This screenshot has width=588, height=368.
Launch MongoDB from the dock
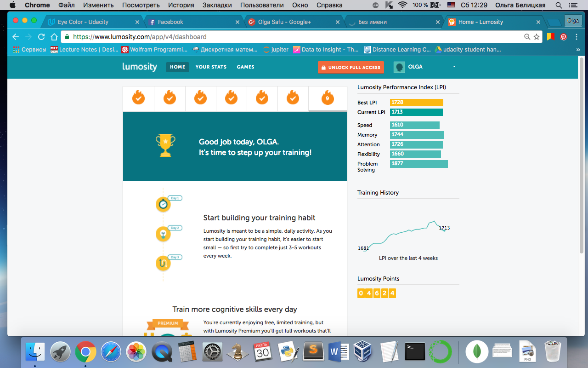point(477,353)
